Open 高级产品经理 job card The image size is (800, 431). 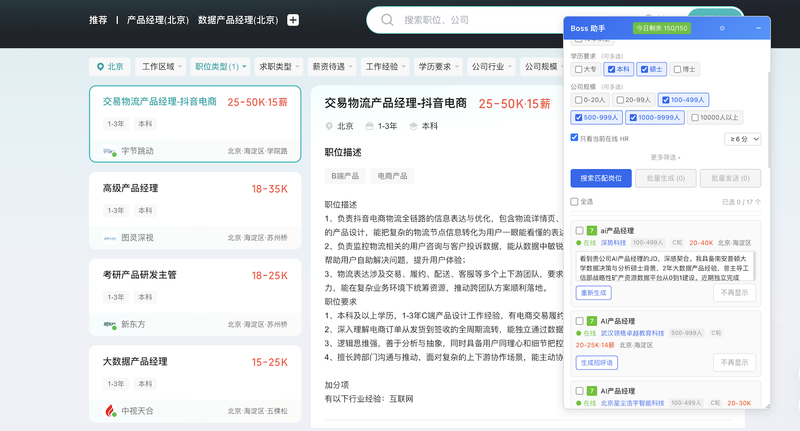(x=195, y=211)
